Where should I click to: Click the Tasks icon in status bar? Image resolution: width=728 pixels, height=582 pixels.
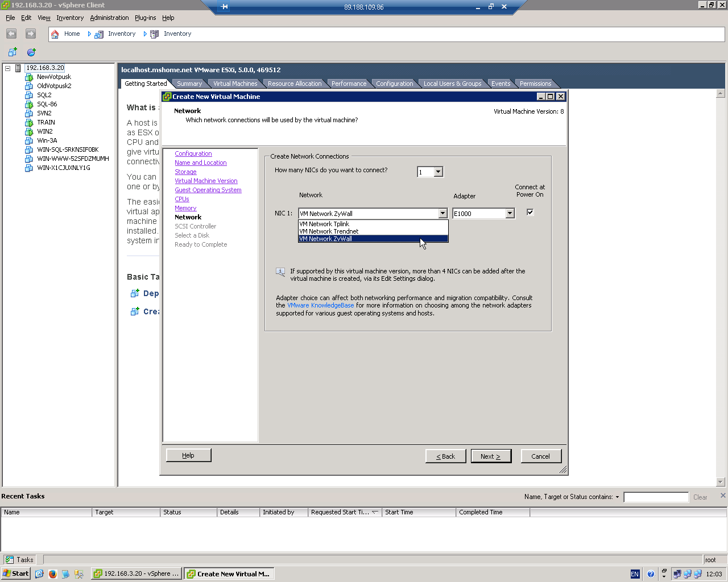click(x=10, y=560)
